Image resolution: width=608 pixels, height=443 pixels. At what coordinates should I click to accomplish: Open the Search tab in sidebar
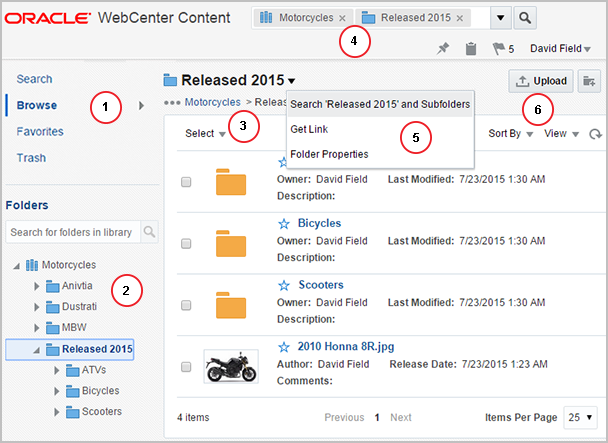34,79
